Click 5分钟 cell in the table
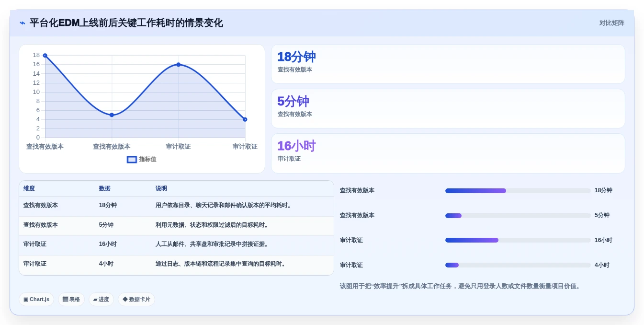Viewport: 644px width, 325px height. (106, 225)
